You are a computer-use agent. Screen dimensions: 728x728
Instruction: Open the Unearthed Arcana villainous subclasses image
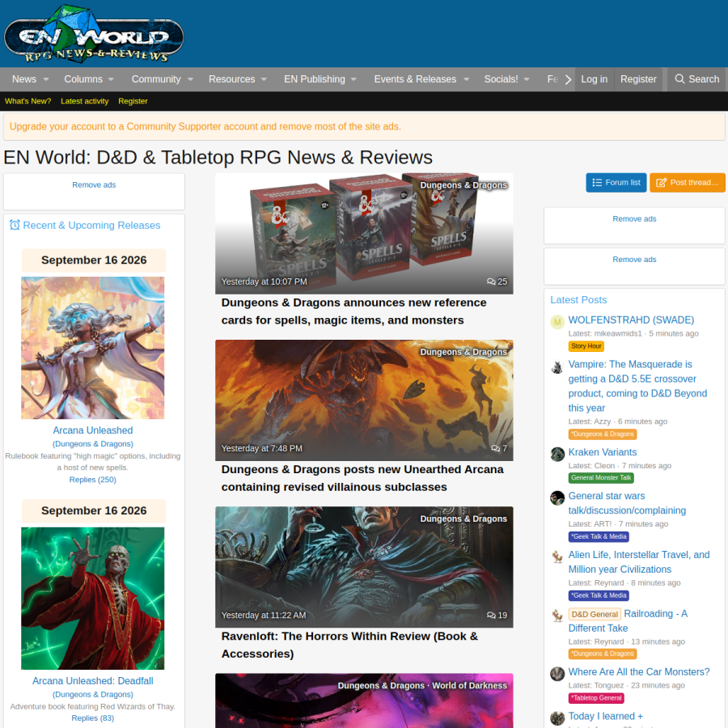(364, 400)
